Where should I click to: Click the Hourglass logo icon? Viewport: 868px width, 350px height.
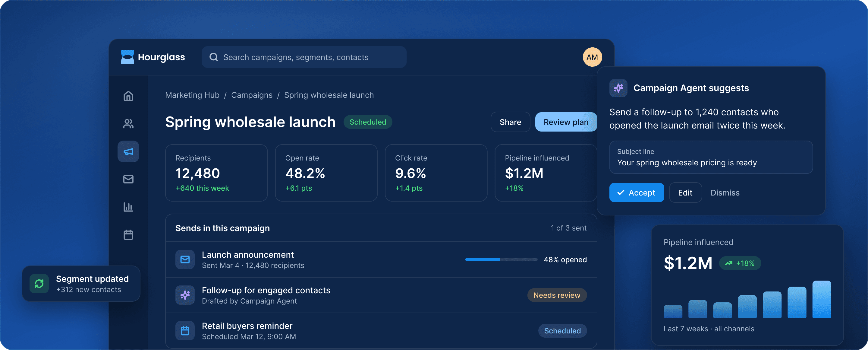(x=127, y=57)
